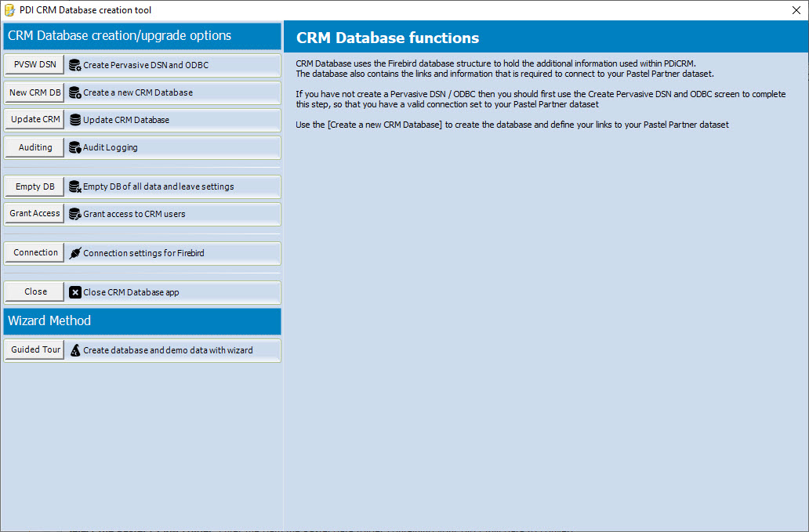Click the black X Close app icon
The width and height of the screenshot is (809, 532).
[x=75, y=292]
